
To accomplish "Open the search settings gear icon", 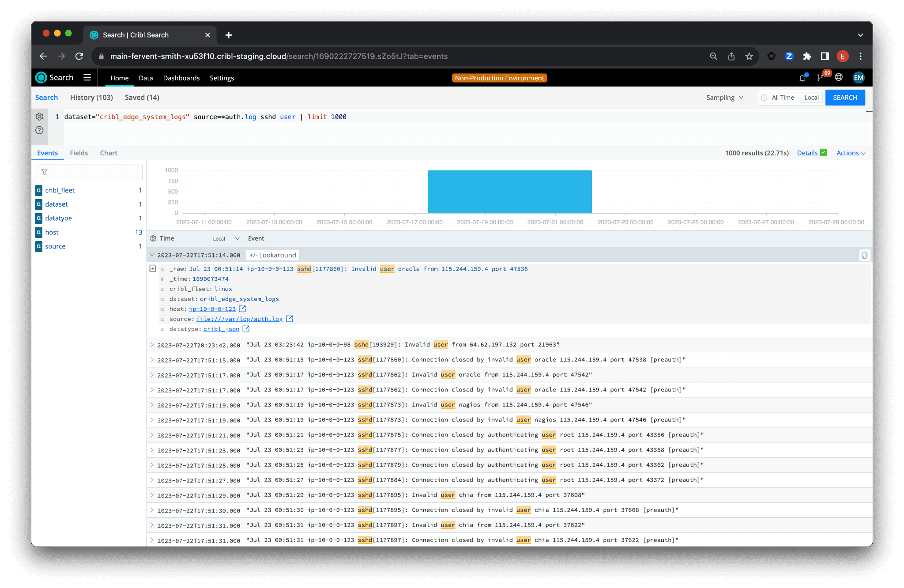I will point(39,117).
